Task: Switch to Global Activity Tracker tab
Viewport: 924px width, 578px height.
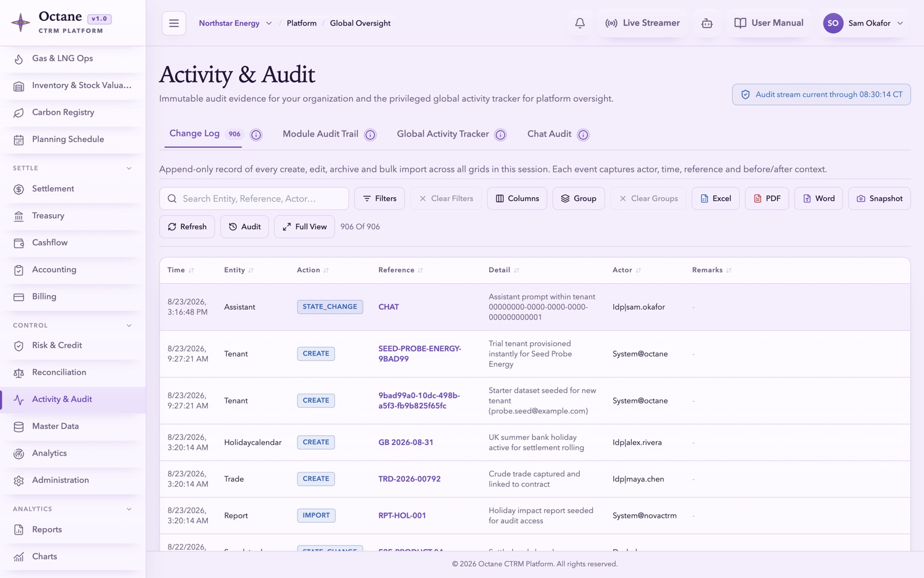Action: [442, 134]
